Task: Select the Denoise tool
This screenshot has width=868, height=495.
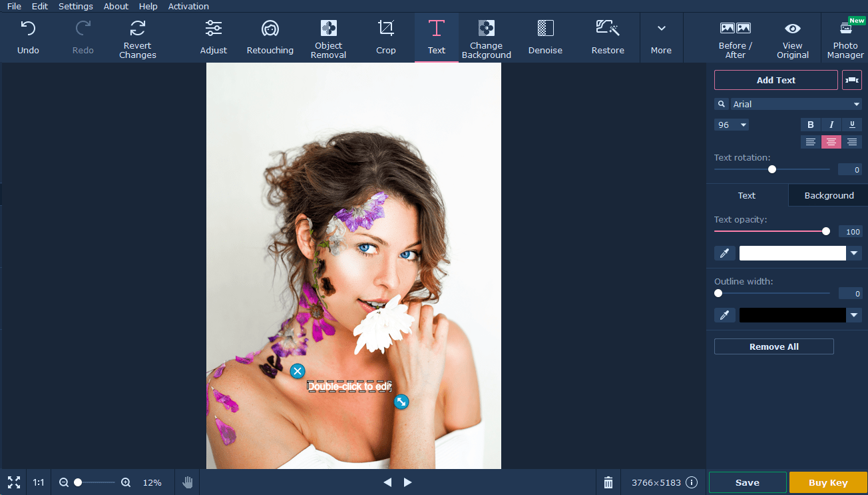Action: click(x=544, y=37)
